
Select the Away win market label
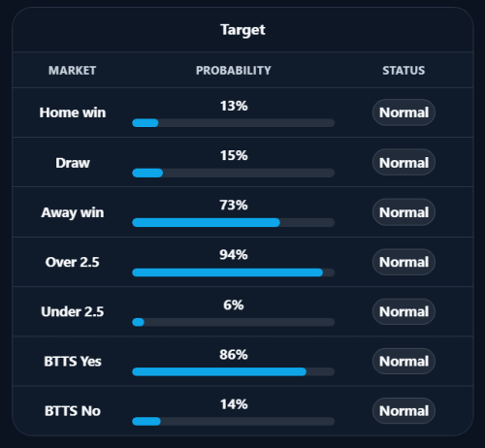point(73,213)
